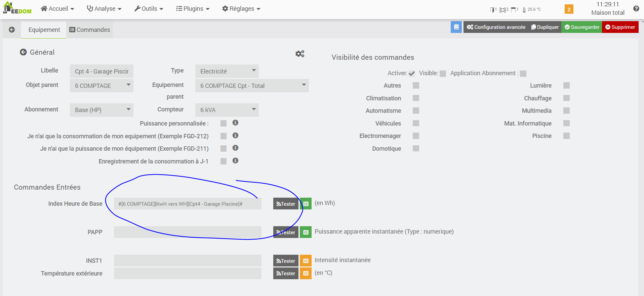Collapse the Général section arrow icon
Viewport: 644px width, 296px height.
(23, 52)
